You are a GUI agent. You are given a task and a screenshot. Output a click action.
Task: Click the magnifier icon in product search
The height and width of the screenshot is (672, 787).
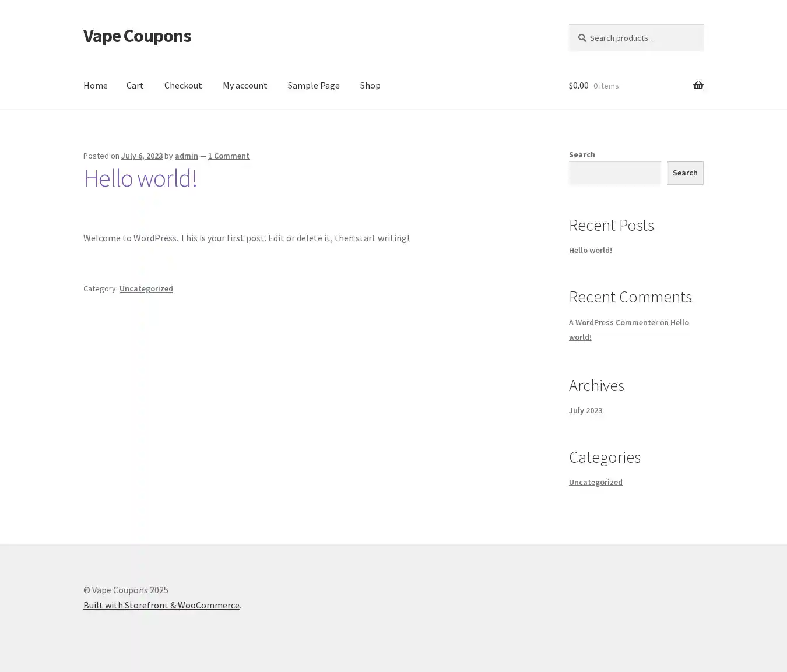582,38
